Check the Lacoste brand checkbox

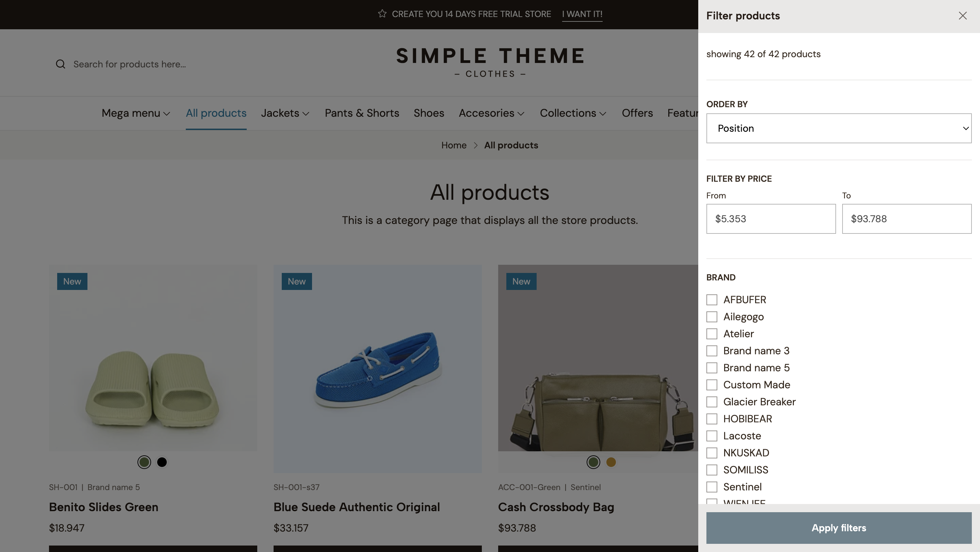coord(712,436)
